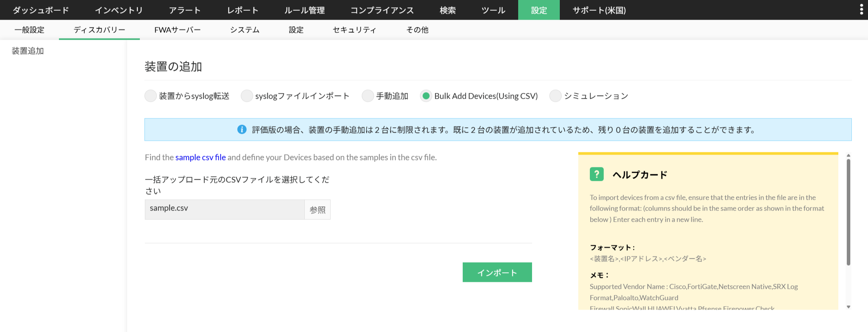
Task: Click the sample.csv file path field
Action: click(x=225, y=209)
